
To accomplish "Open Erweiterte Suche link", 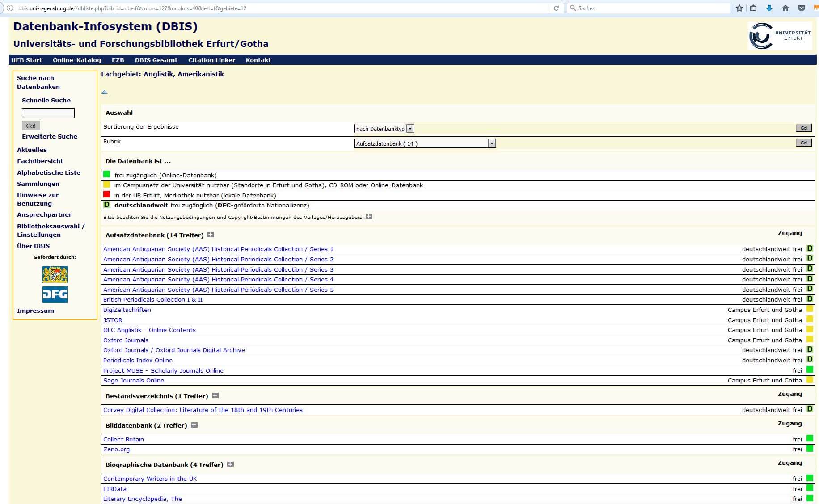I will 50,136.
